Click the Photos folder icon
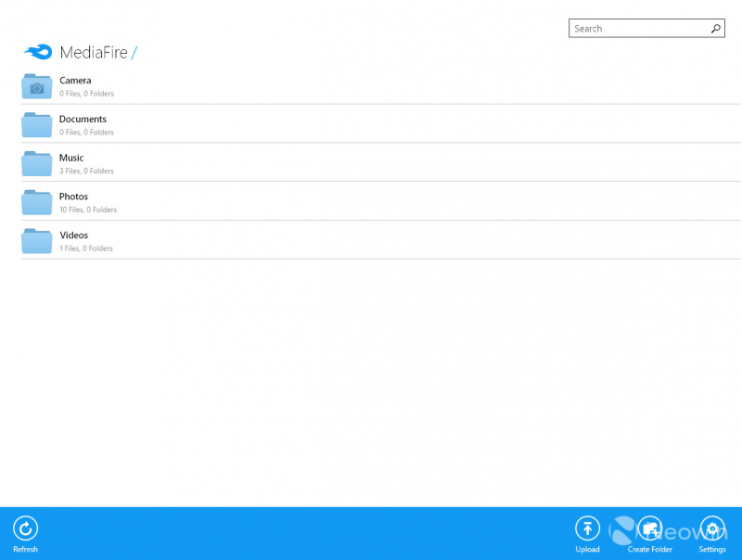The height and width of the screenshot is (560, 742). click(x=37, y=203)
